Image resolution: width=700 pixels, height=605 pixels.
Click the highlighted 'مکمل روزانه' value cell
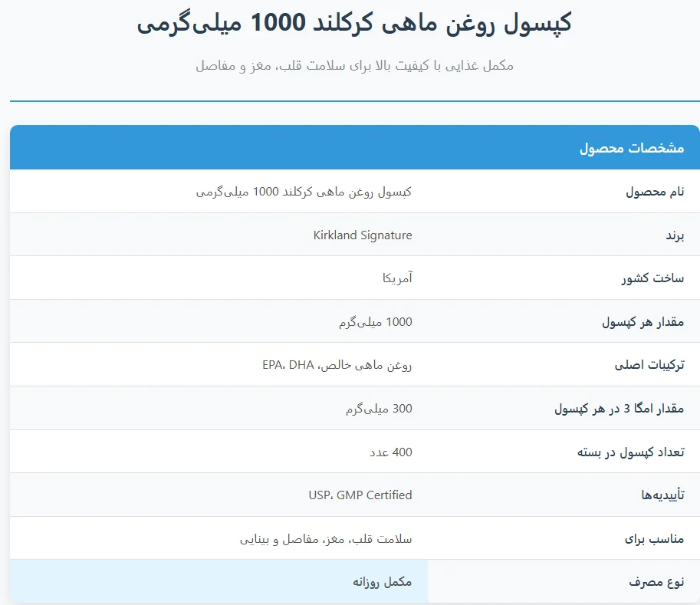tap(382, 582)
